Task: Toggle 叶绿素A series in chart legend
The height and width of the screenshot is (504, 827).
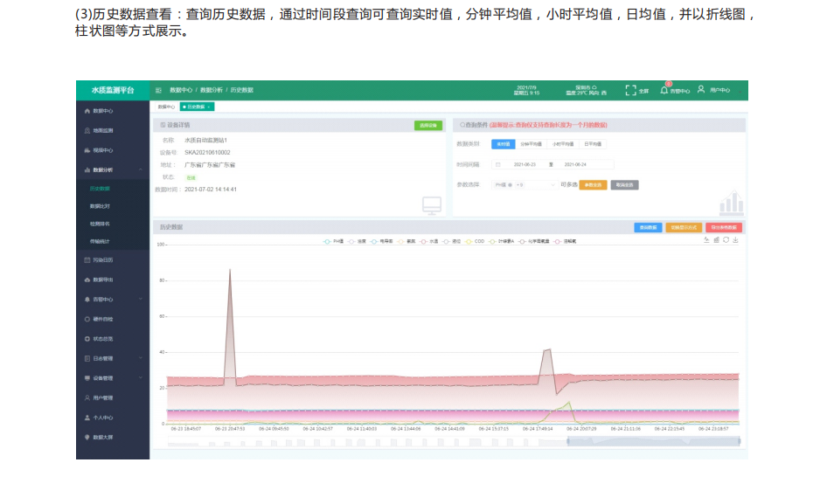Action: (x=501, y=241)
